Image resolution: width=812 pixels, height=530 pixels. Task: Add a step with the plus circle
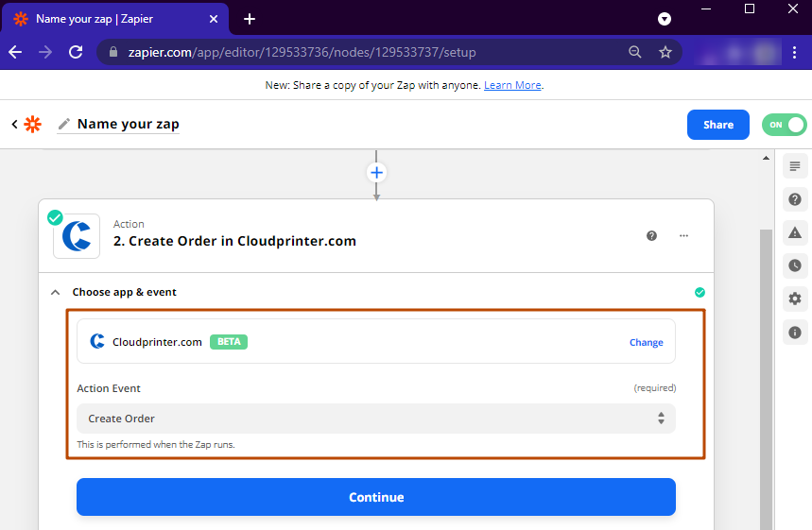click(x=376, y=172)
